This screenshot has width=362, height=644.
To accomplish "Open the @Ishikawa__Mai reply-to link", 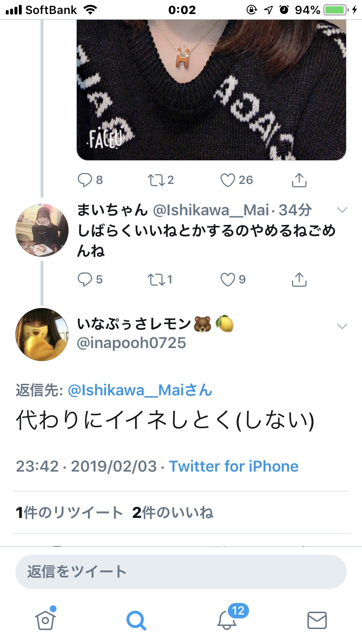I will click(x=140, y=390).
